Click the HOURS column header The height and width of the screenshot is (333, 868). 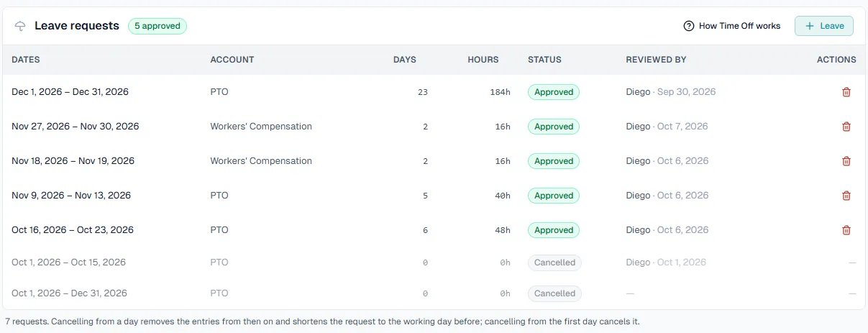[483, 60]
